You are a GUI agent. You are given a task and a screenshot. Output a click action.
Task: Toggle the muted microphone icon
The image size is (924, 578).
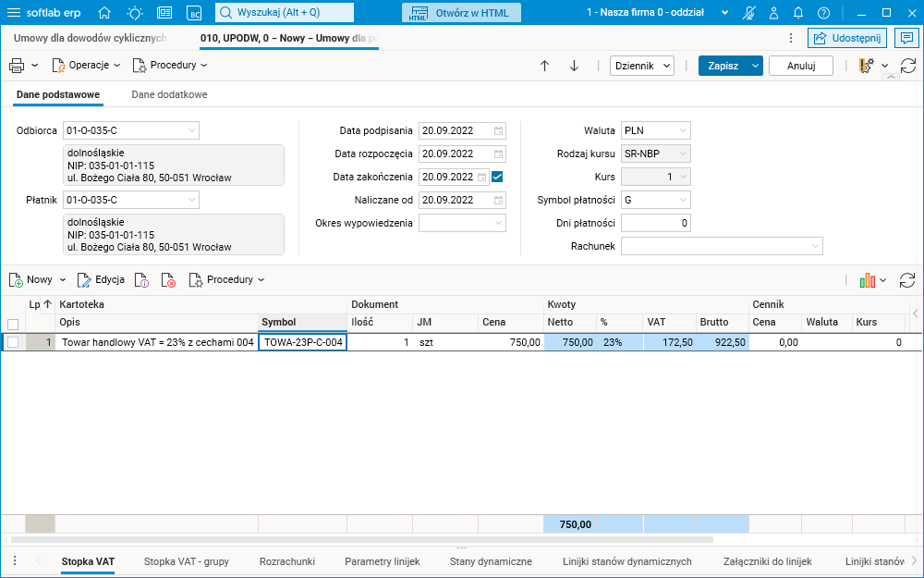749,12
